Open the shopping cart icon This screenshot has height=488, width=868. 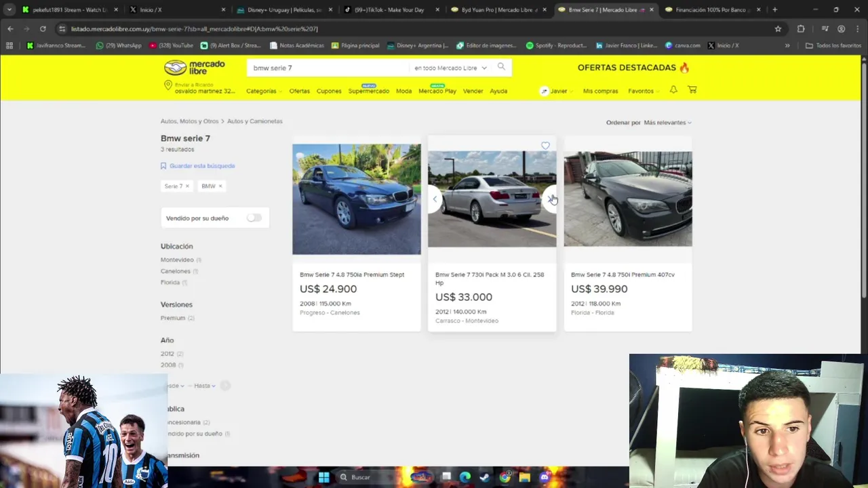[x=692, y=89]
